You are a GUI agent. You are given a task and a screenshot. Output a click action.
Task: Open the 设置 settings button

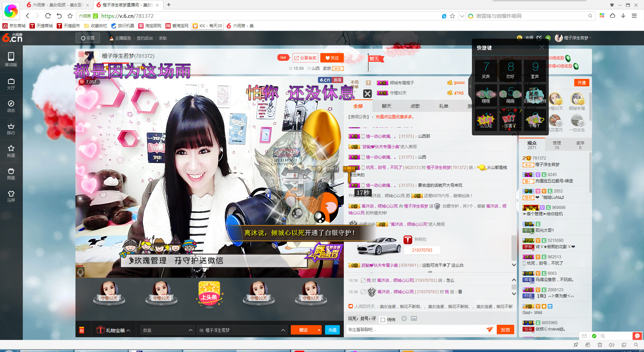pyautogui.click(x=88, y=38)
